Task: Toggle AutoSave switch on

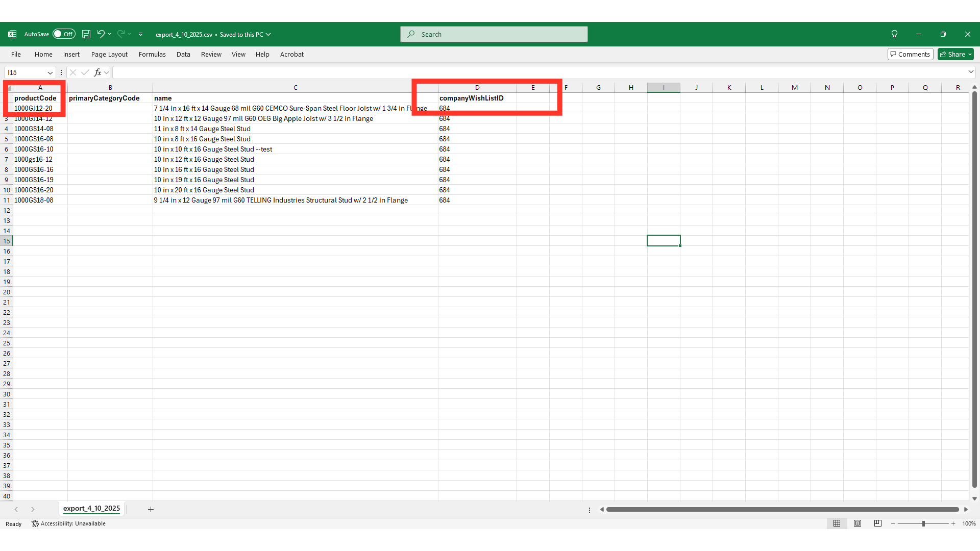Action: [64, 34]
